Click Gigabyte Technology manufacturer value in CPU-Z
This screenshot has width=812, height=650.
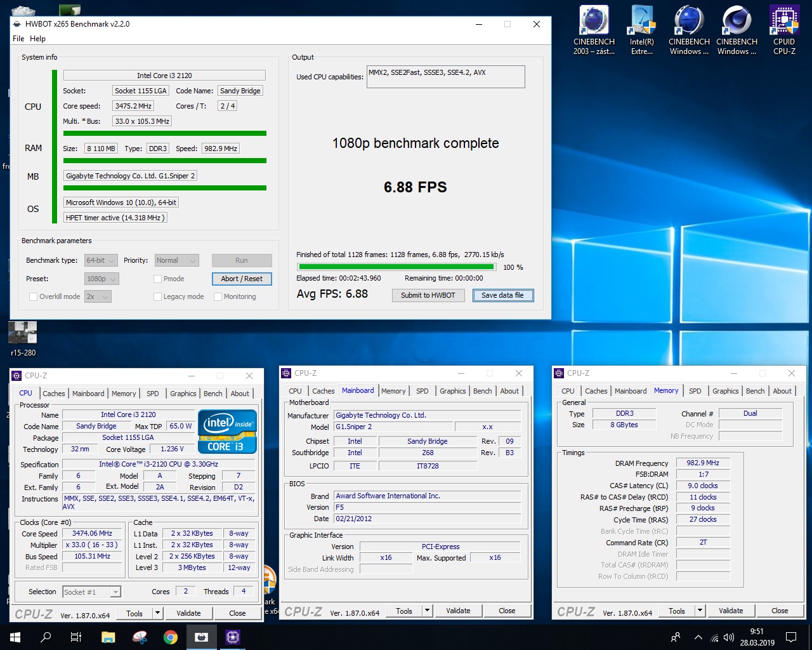428,415
